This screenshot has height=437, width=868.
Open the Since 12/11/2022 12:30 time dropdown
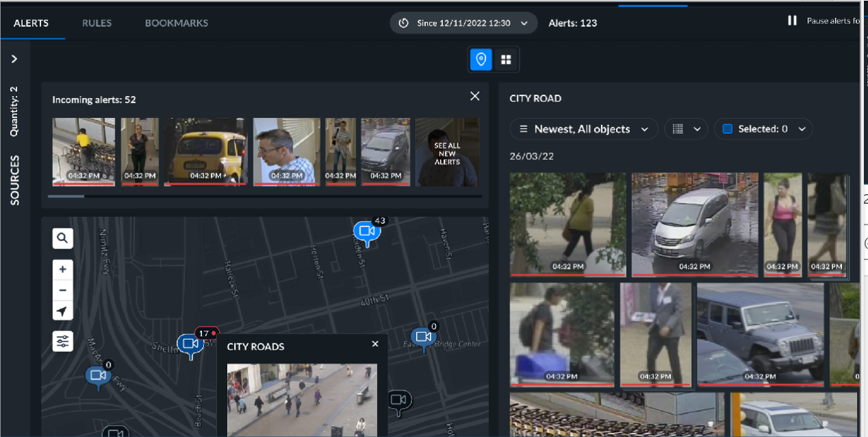point(464,23)
